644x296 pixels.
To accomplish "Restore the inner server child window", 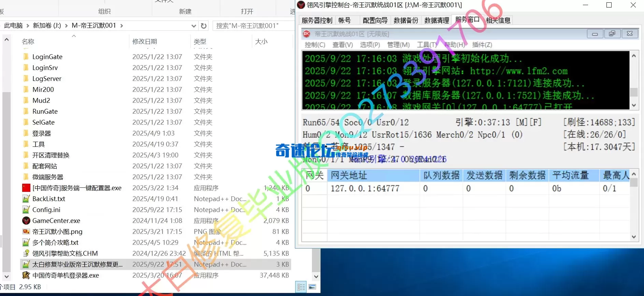I will [x=612, y=33].
